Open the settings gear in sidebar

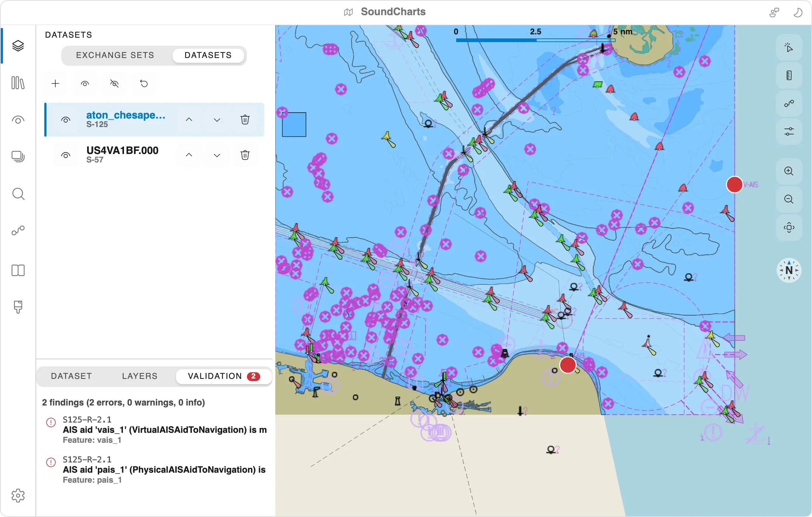click(18, 496)
